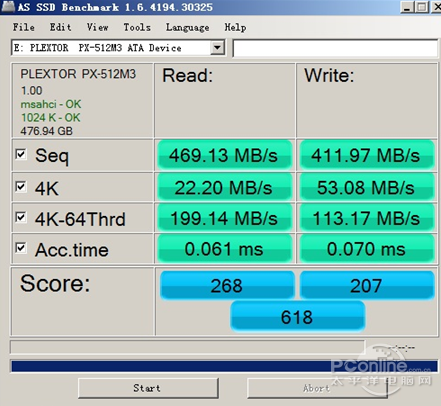Click the dark blue progress bar
The width and height of the screenshot is (441, 406).
224,366
